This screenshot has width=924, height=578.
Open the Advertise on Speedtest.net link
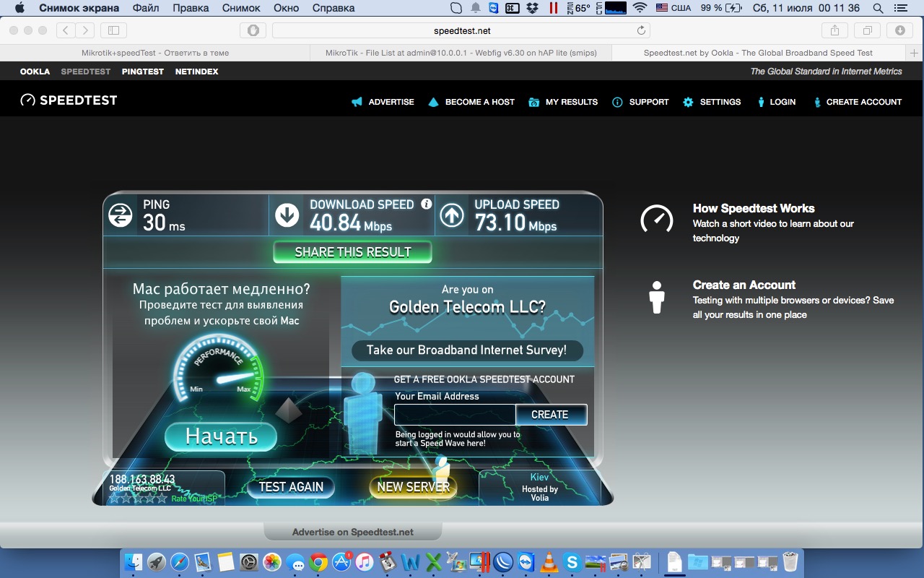pyautogui.click(x=353, y=532)
